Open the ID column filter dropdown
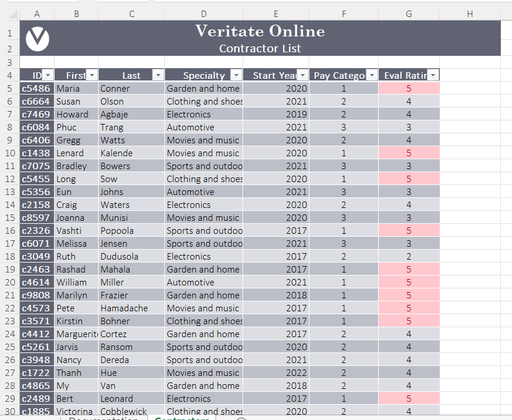The image size is (512, 420). tap(48, 75)
